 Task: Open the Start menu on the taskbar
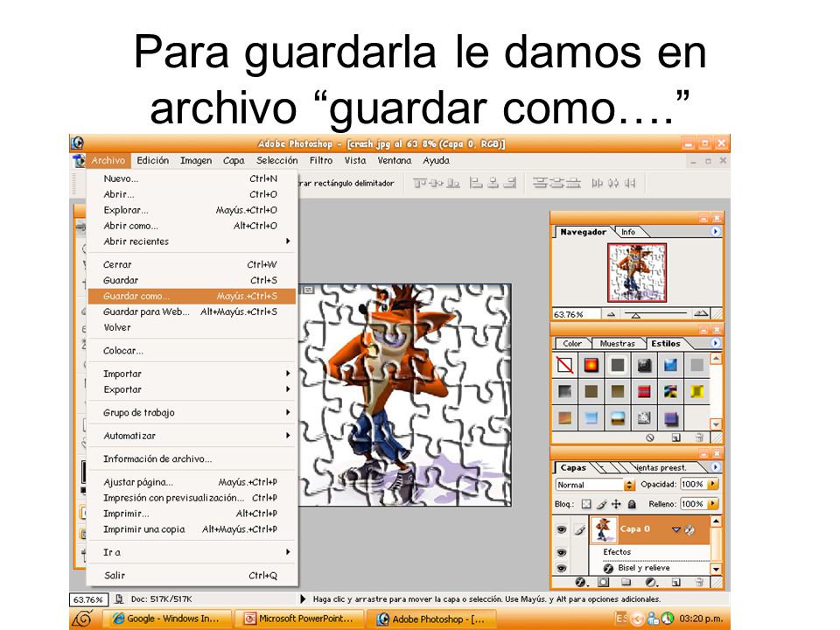click(x=82, y=619)
